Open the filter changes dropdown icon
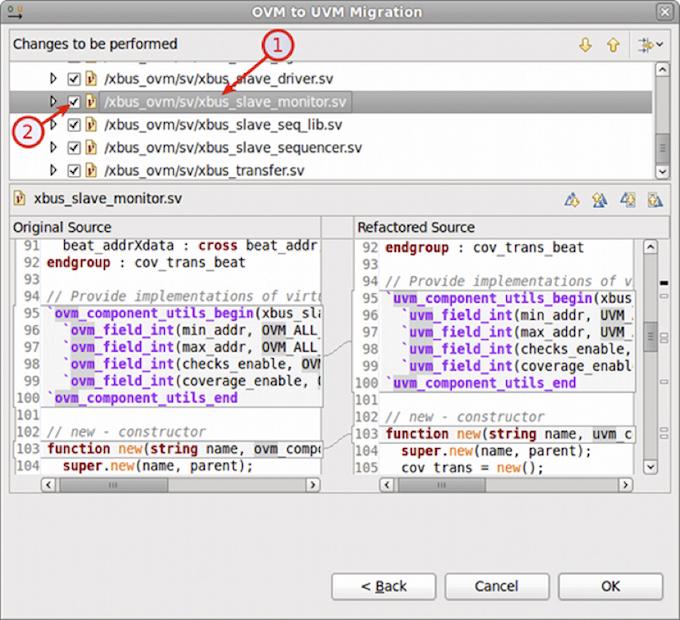680x620 pixels. (x=650, y=45)
